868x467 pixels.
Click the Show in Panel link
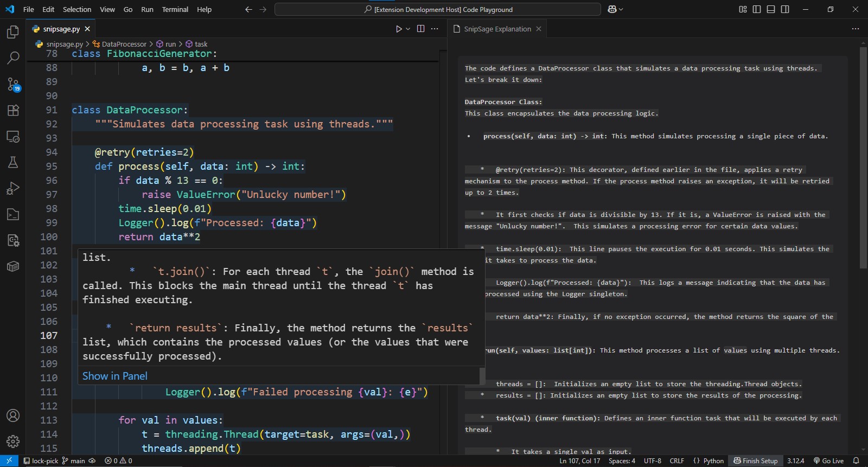[114, 376]
